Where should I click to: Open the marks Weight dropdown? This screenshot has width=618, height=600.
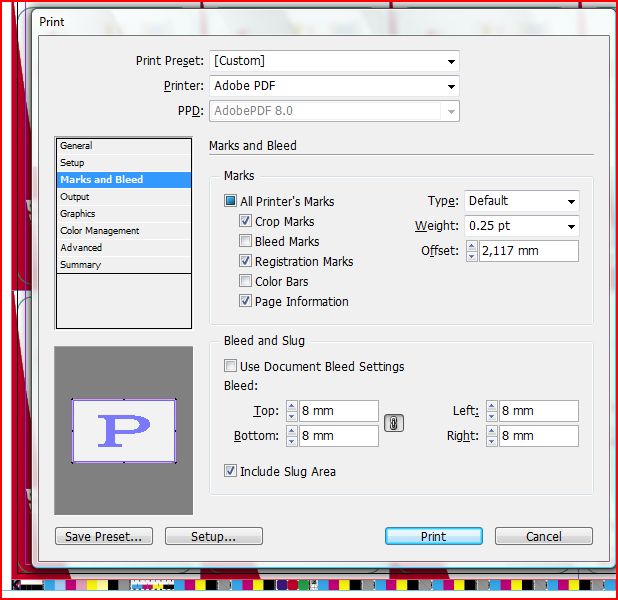point(521,226)
